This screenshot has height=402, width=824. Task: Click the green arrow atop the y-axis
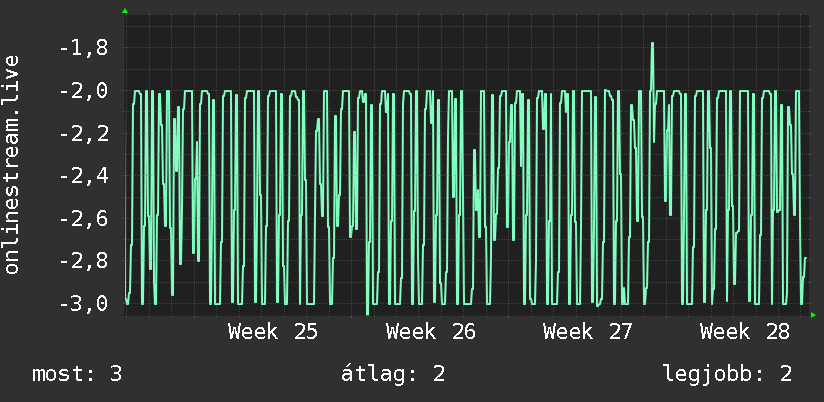[x=125, y=11]
